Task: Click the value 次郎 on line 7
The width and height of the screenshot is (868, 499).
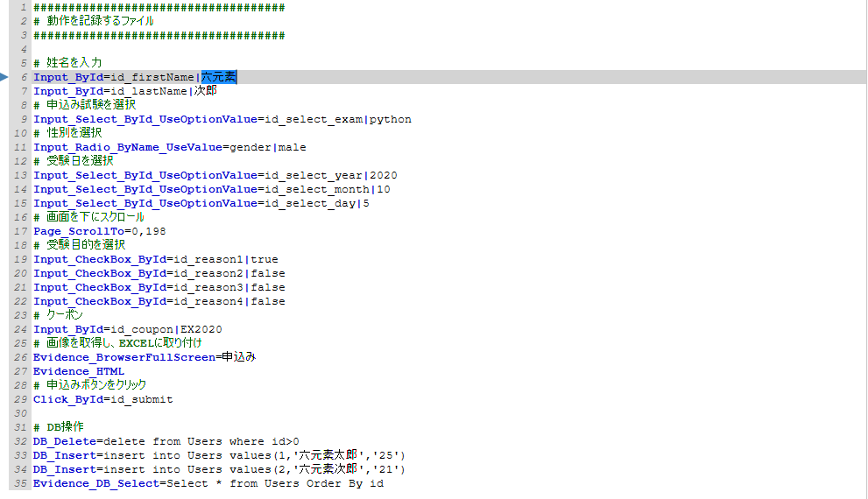Action: tap(205, 91)
